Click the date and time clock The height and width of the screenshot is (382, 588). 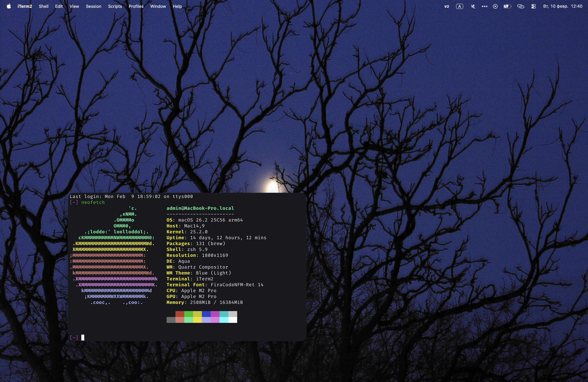(563, 6)
